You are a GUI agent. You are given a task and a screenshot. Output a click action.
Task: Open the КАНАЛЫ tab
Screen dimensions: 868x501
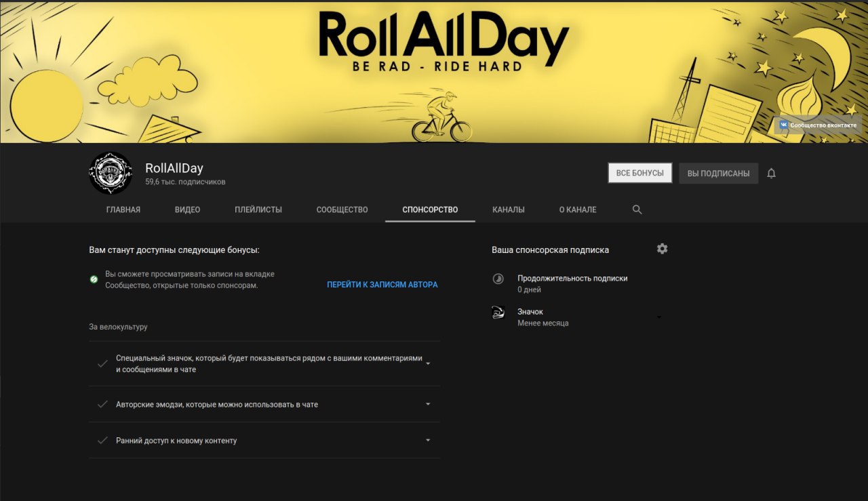point(509,209)
